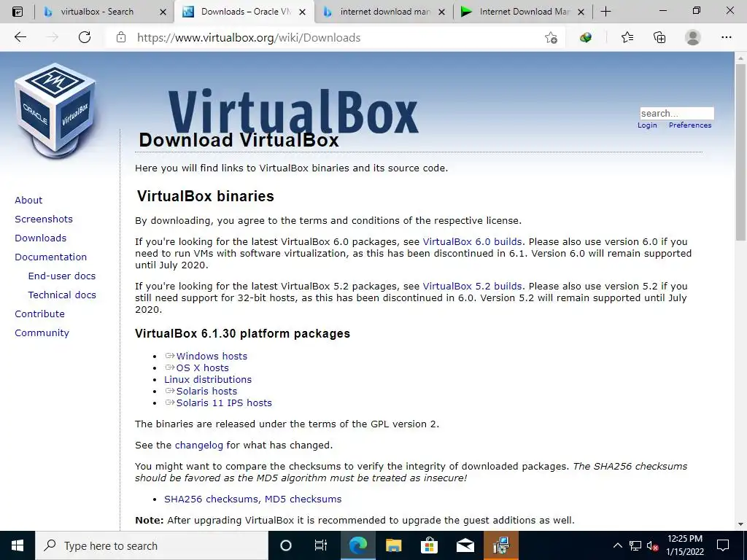Open the browser profile avatar

tap(693, 37)
